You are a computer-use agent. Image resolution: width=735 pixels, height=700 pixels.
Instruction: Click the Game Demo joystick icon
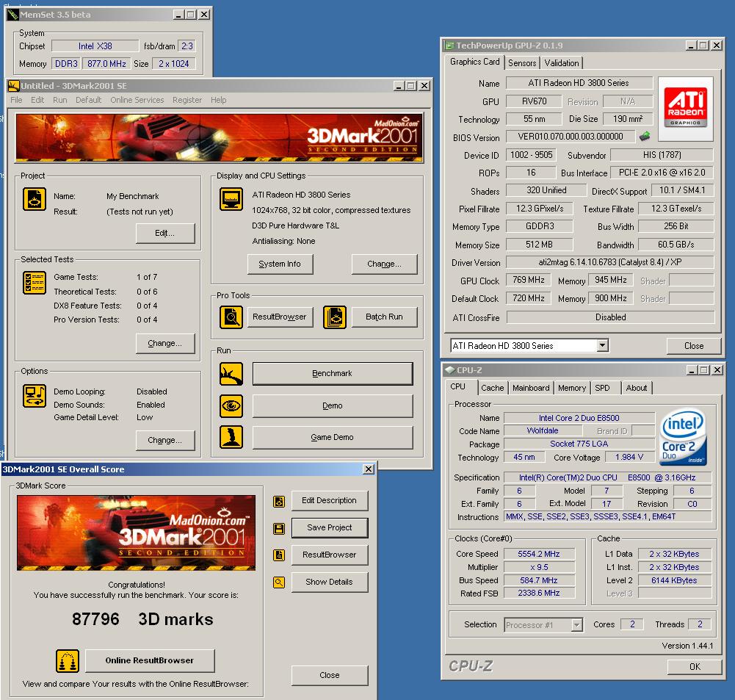(231, 437)
